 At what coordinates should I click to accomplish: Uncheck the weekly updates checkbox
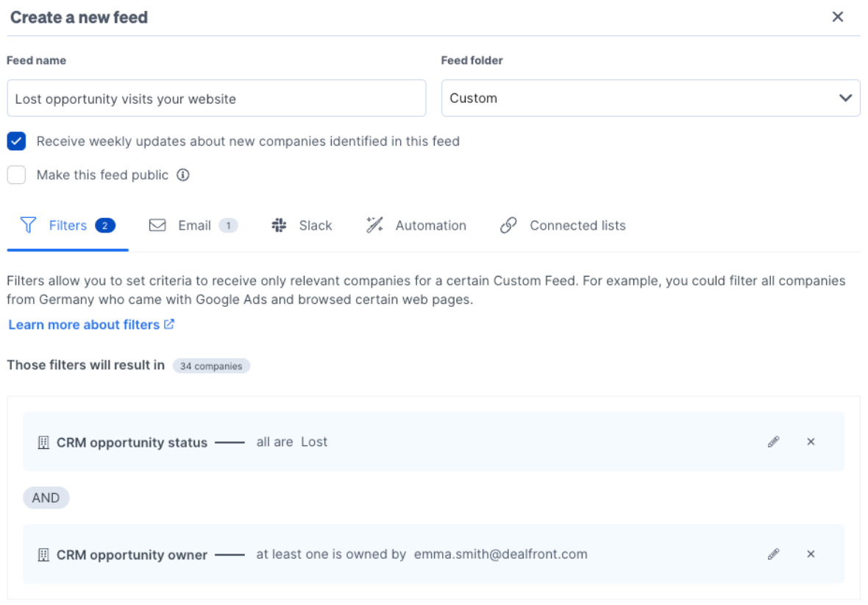pyautogui.click(x=16, y=141)
